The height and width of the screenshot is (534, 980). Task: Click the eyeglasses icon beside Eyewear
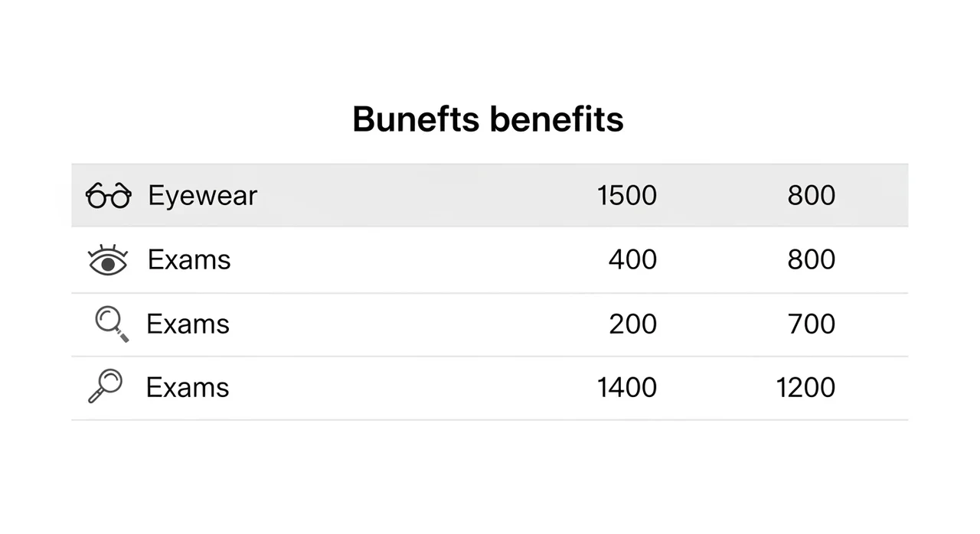(108, 196)
